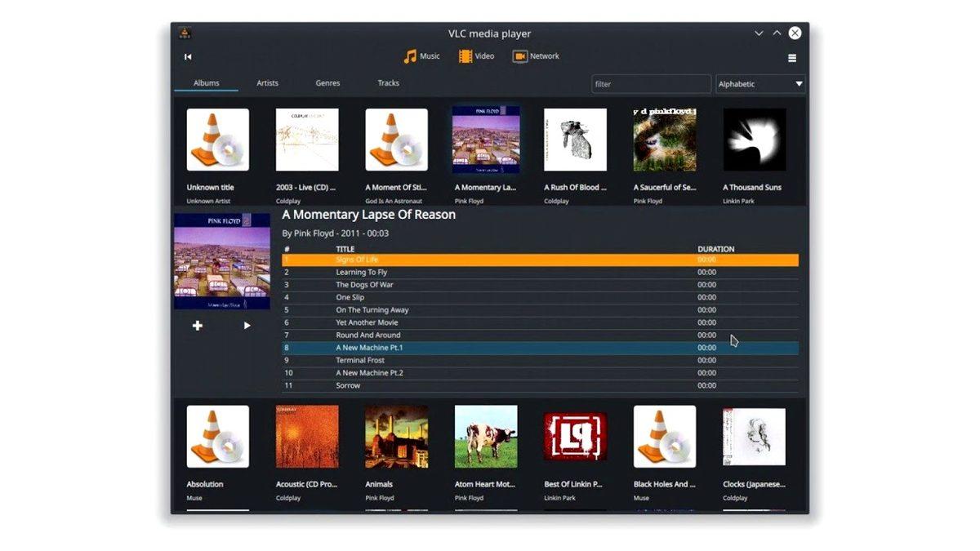
Task: Switch to the Tracks tab
Action: tap(388, 82)
